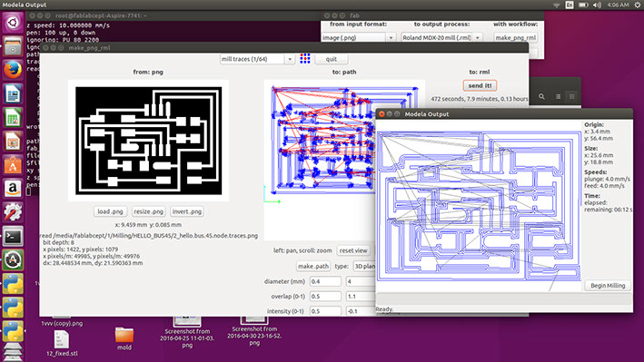Open LibreOffice Calc from launcher
This screenshot has height=362, width=644.
point(13,118)
